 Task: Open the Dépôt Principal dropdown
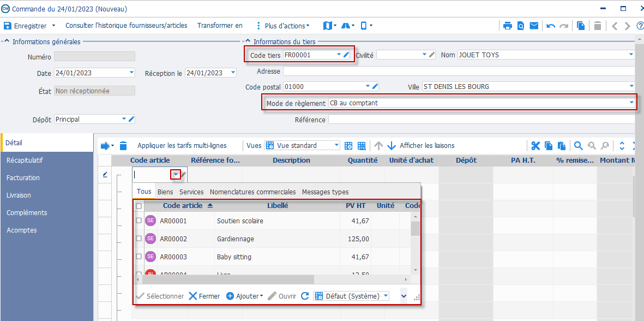click(124, 119)
